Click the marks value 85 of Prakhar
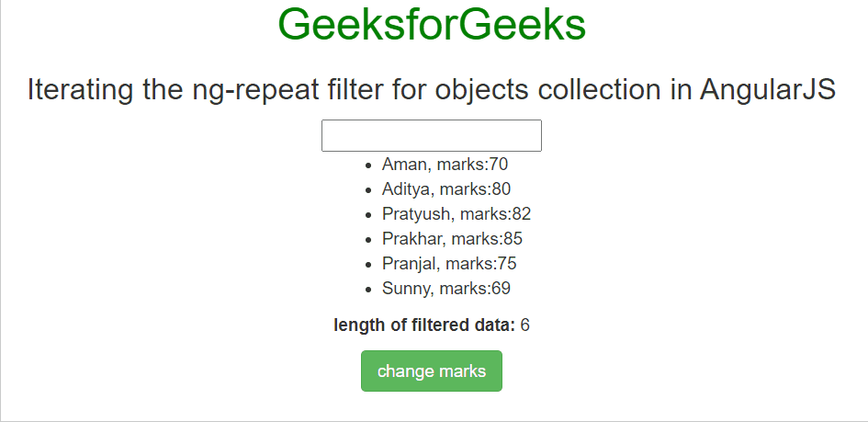 pyautogui.click(x=513, y=239)
